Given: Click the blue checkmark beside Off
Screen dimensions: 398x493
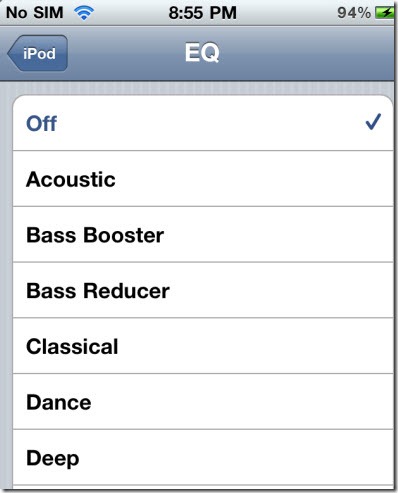Looking at the screenshot, I should (x=373, y=122).
